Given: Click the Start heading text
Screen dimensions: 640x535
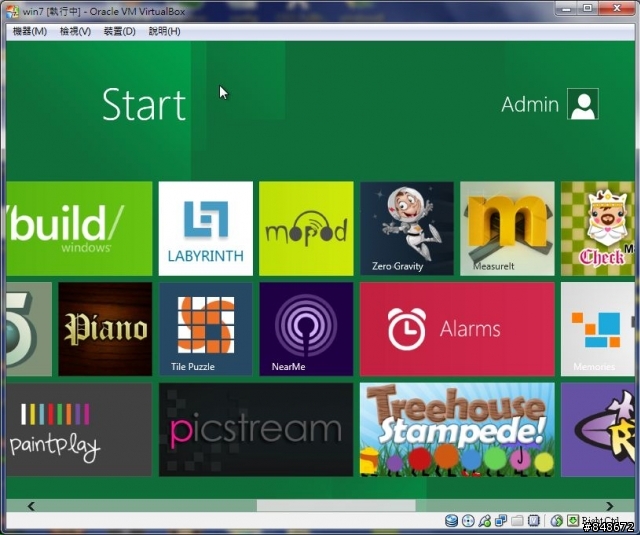Looking at the screenshot, I should (144, 105).
